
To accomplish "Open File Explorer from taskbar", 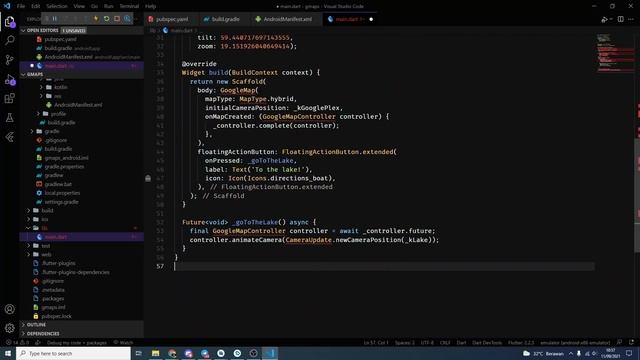I will coord(156,353).
